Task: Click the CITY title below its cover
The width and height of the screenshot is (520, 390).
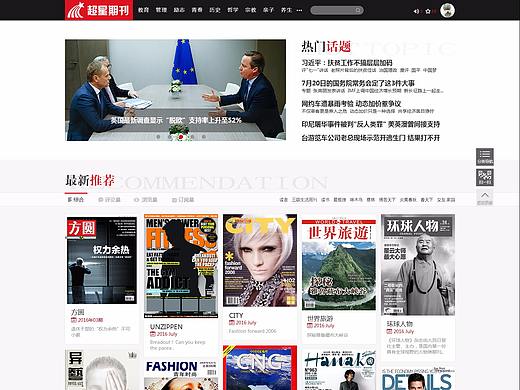Action: click(236, 315)
